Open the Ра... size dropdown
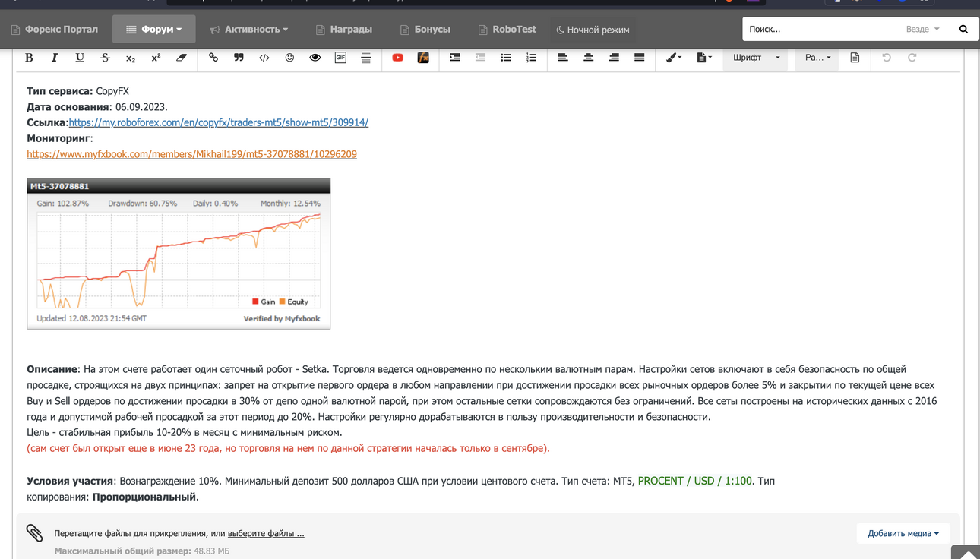 point(817,58)
